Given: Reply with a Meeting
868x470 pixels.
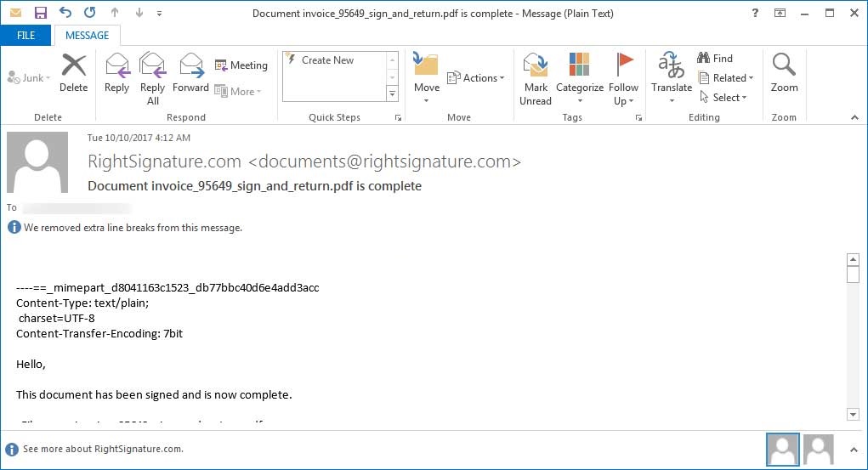Looking at the screenshot, I should click(x=241, y=65).
